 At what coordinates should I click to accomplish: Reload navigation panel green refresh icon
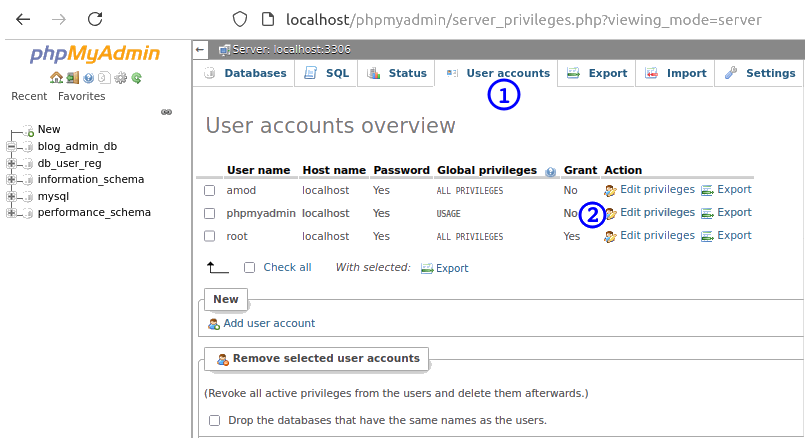point(136,78)
